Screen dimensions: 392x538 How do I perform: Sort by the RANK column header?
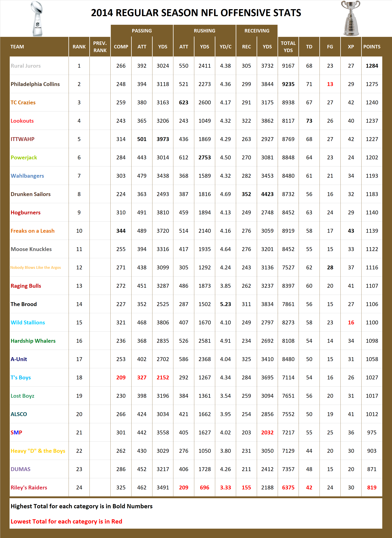(x=79, y=47)
